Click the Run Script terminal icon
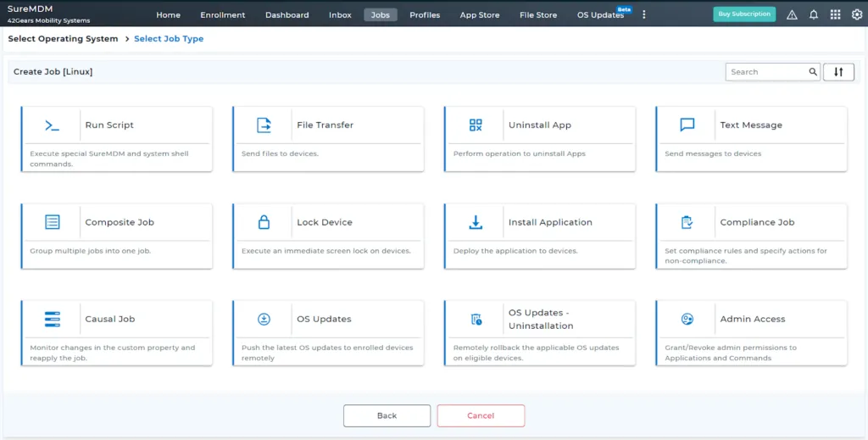The image size is (868, 440). click(52, 125)
